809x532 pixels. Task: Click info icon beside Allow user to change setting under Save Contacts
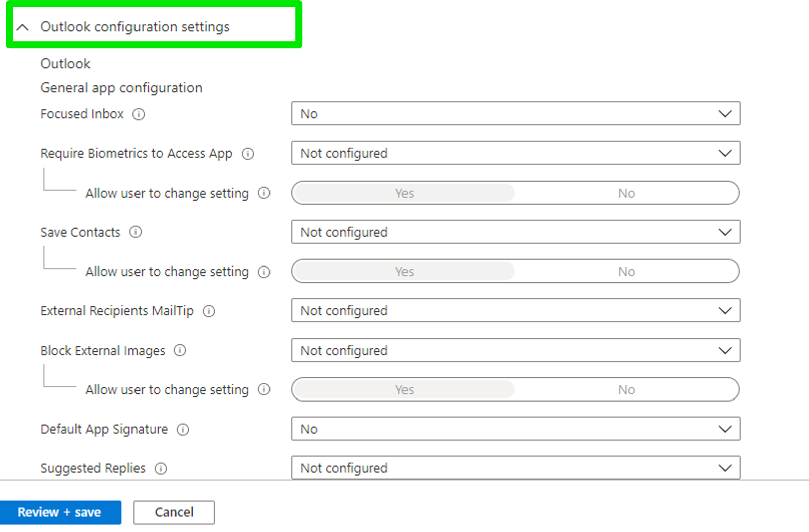tap(263, 272)
